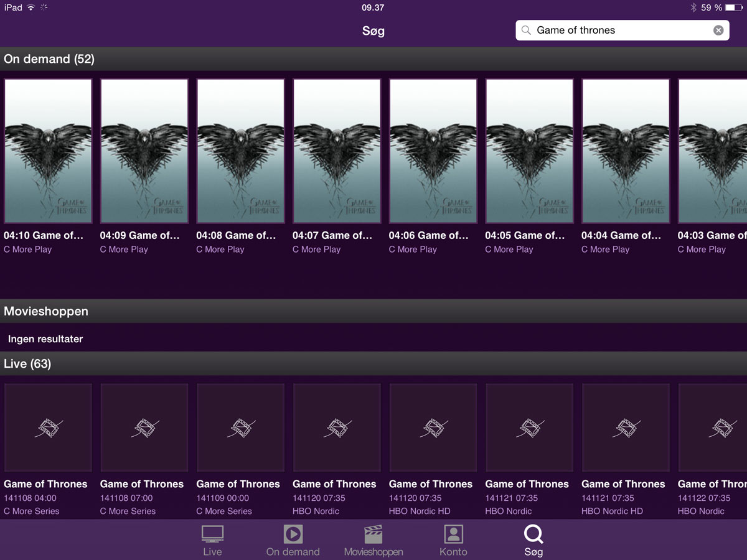
Task: Open the On demand play icon
Action: 293,534
